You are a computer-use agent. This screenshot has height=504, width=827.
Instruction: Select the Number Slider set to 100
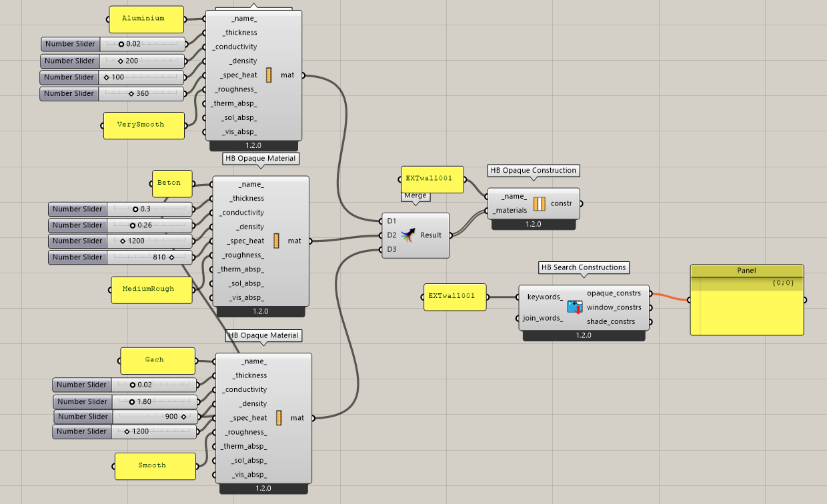coord(112,77)
